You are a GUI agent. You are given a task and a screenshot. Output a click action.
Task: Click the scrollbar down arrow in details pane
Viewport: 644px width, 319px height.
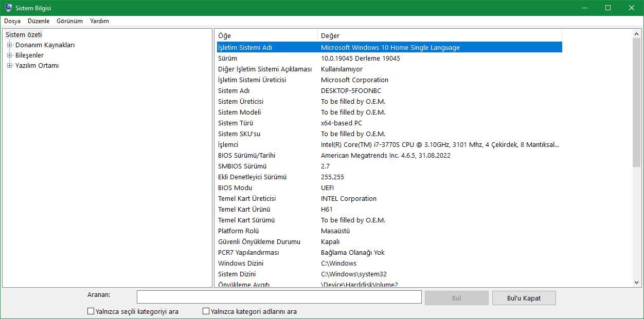(637, 282)
